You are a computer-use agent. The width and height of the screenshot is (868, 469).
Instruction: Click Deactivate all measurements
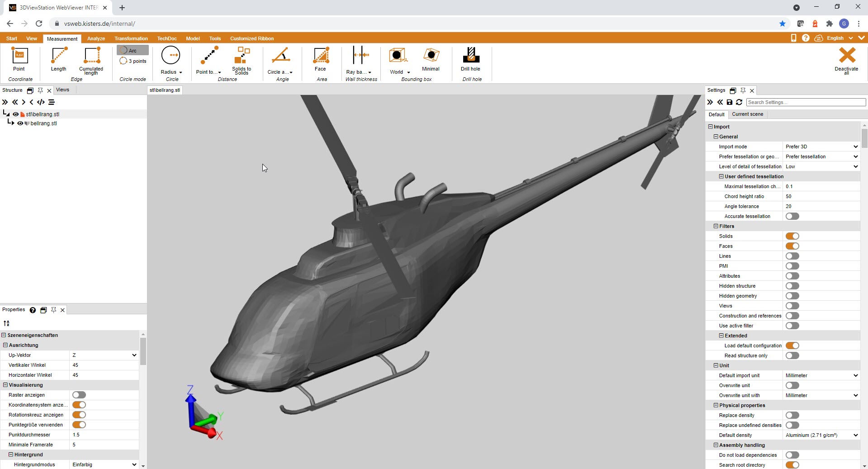coord(846,61)
